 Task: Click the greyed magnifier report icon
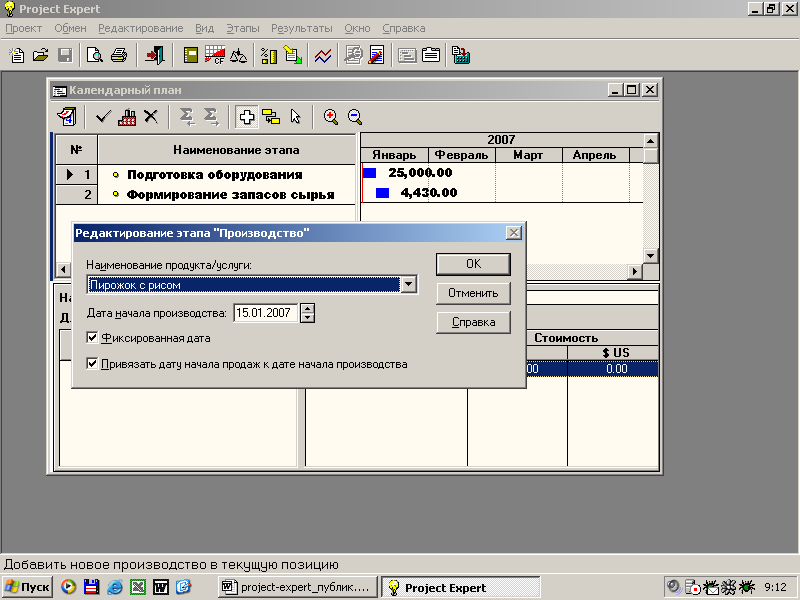point(353,55)
